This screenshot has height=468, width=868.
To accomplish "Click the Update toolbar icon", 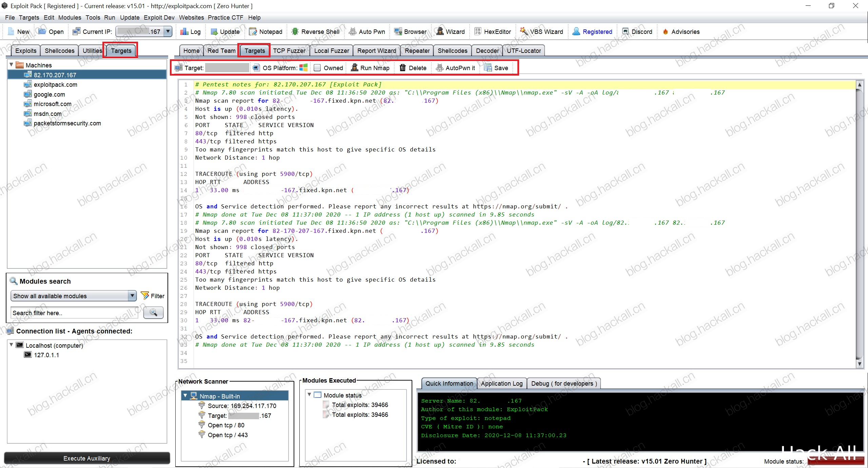I will [x=214, y=32].
